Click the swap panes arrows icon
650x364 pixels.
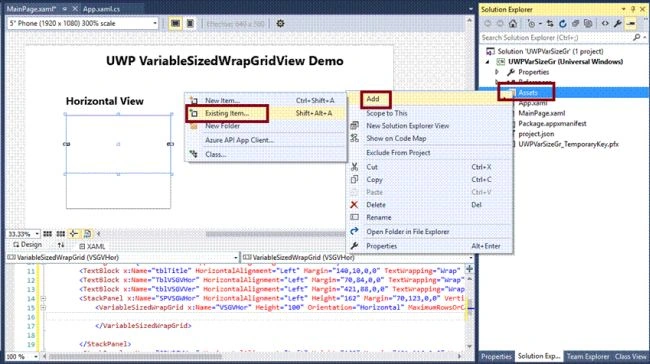pyautogui.click(x=61, y=245)
